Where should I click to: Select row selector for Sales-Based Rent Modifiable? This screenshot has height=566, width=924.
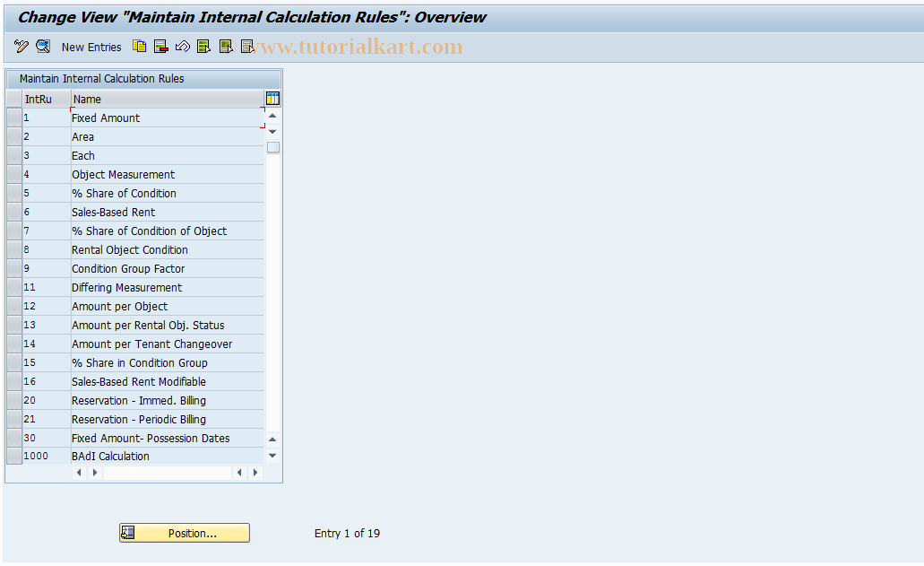(14, 381)
